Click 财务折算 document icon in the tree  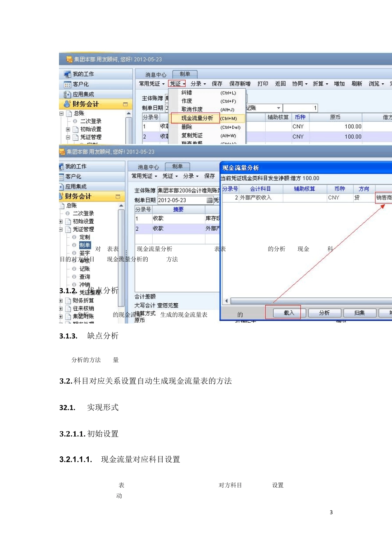68,300
